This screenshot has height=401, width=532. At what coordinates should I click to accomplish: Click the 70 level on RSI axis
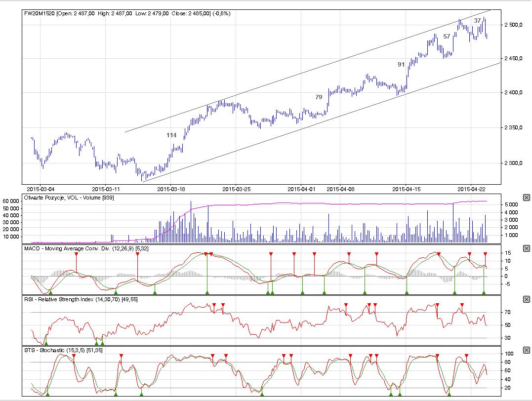point(508,312)
